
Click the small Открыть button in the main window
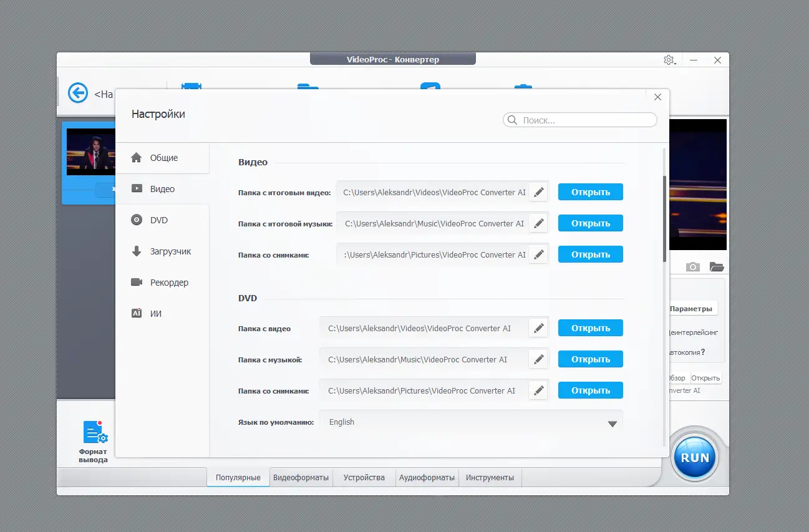[705, 378]
